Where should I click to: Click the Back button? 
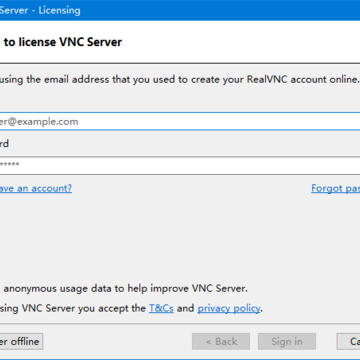click(221, 342)
